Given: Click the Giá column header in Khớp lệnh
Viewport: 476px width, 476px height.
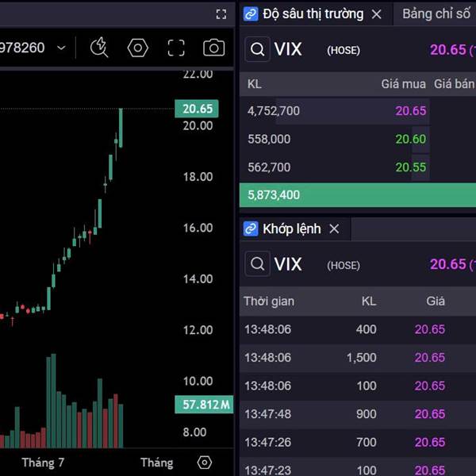Looking at the screenshot, I should pyautogui.click(x=436, y=301).
